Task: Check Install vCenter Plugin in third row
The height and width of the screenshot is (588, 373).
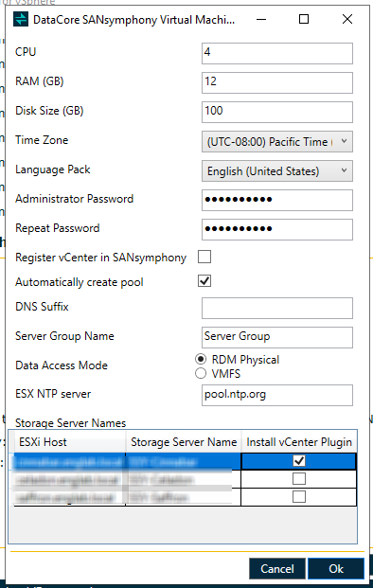Action: (299, 496)
